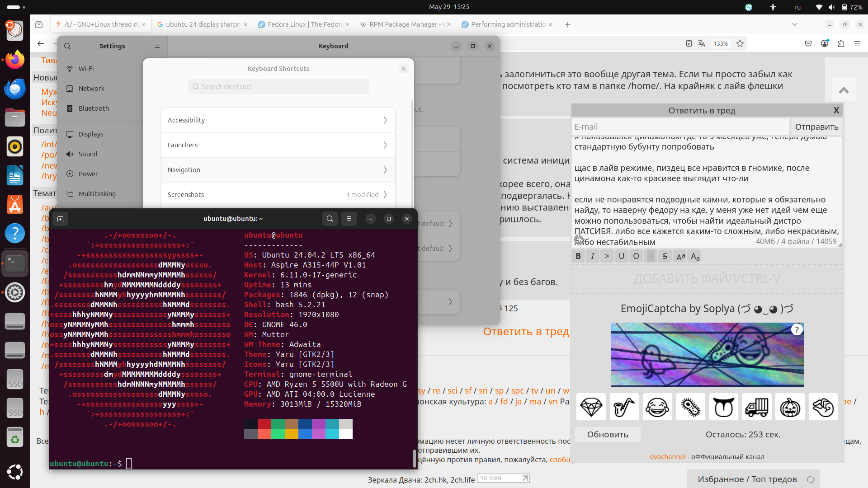Open terminal search magnifier icon
The width and height of the screenshot is (868, 488).
[330, 219]
